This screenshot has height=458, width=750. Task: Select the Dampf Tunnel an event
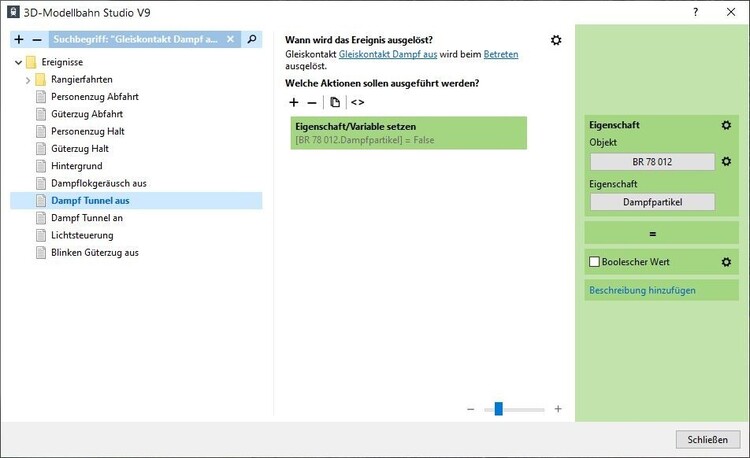coord(87,218)
